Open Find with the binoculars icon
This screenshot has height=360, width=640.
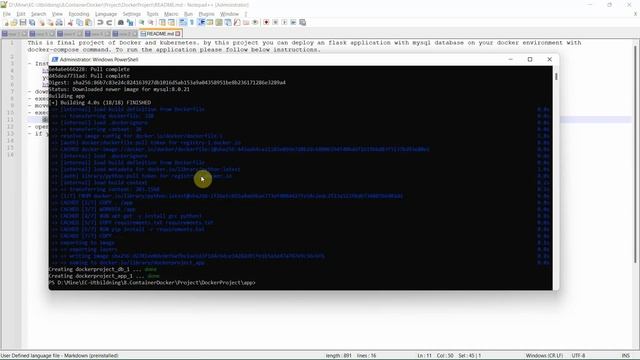click(x=121, y=22)
